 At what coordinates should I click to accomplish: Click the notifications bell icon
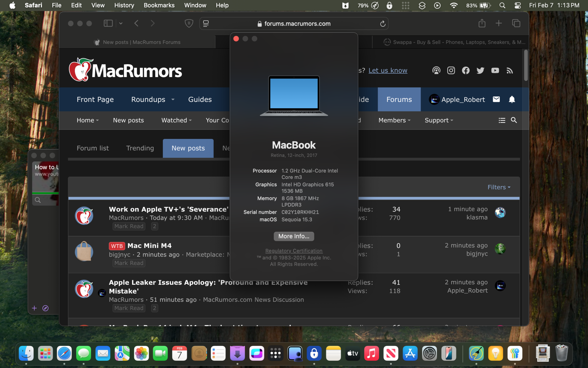512,100
